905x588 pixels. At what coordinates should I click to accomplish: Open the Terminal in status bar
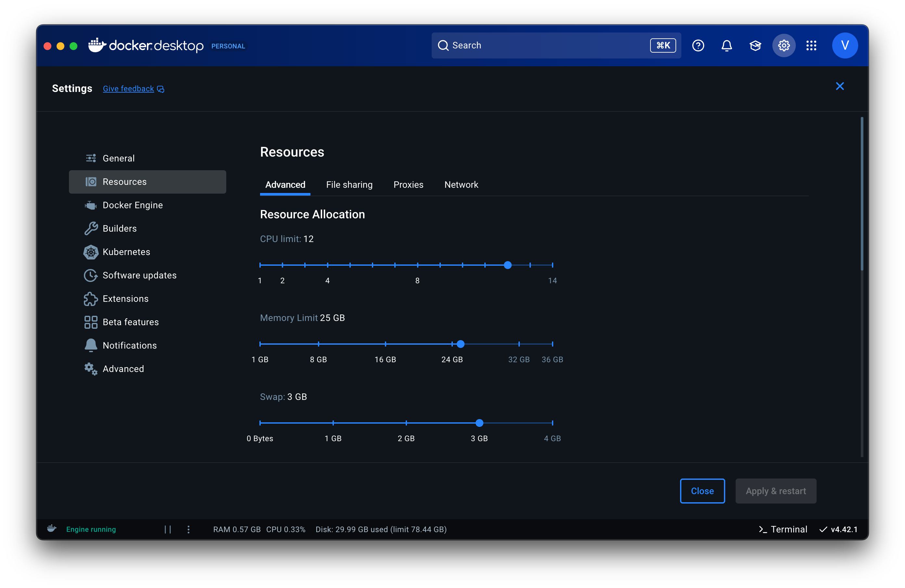[x=782, y=530]
